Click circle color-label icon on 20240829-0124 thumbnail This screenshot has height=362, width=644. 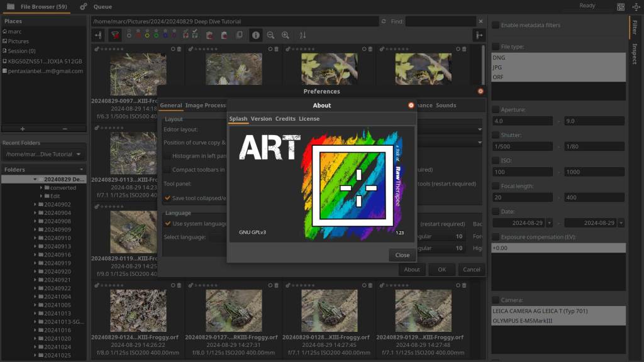click(173, 285)
